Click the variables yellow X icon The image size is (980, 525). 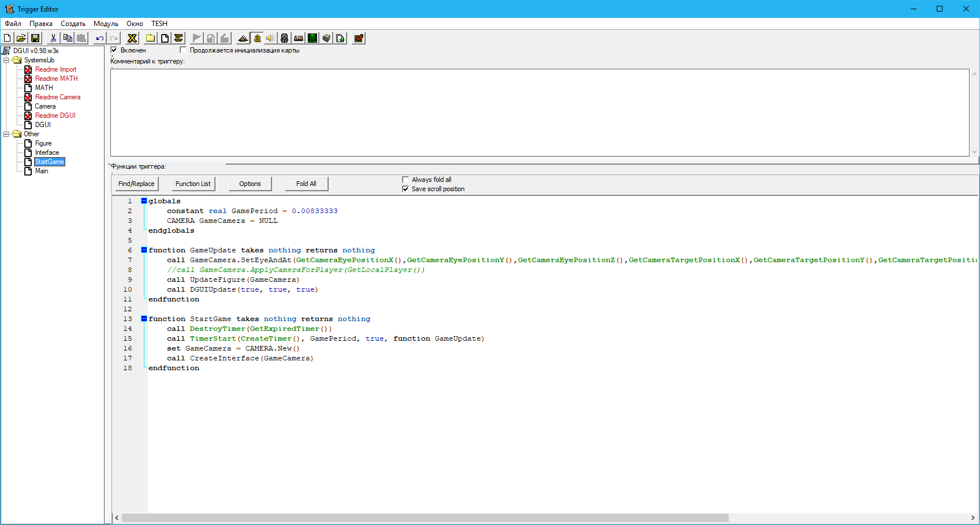tap(132, 38)
